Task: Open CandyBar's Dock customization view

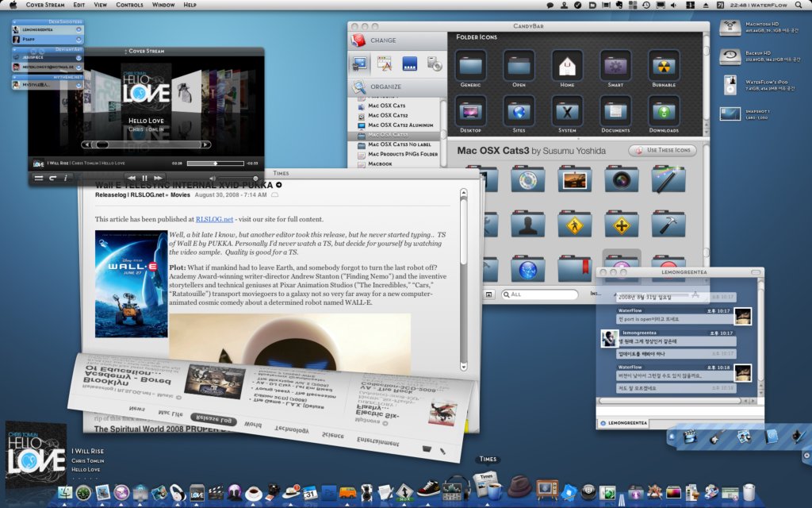Action: 409,63
